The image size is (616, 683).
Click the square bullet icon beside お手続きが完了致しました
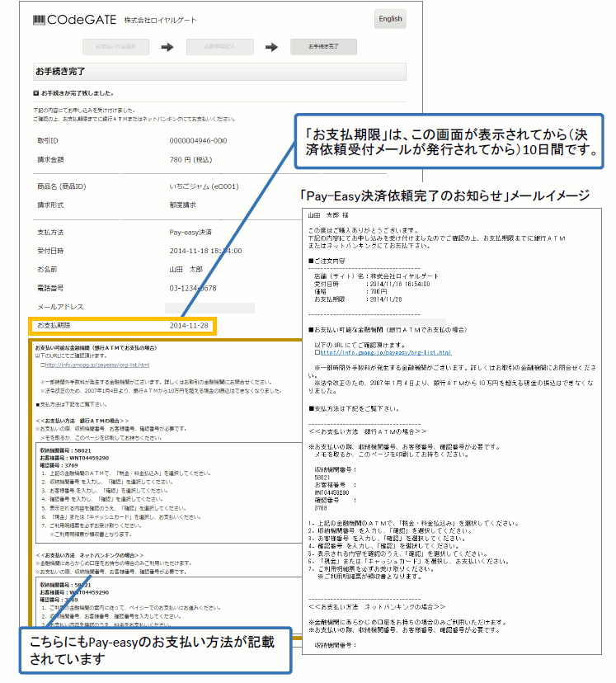[x=36, y=93]
